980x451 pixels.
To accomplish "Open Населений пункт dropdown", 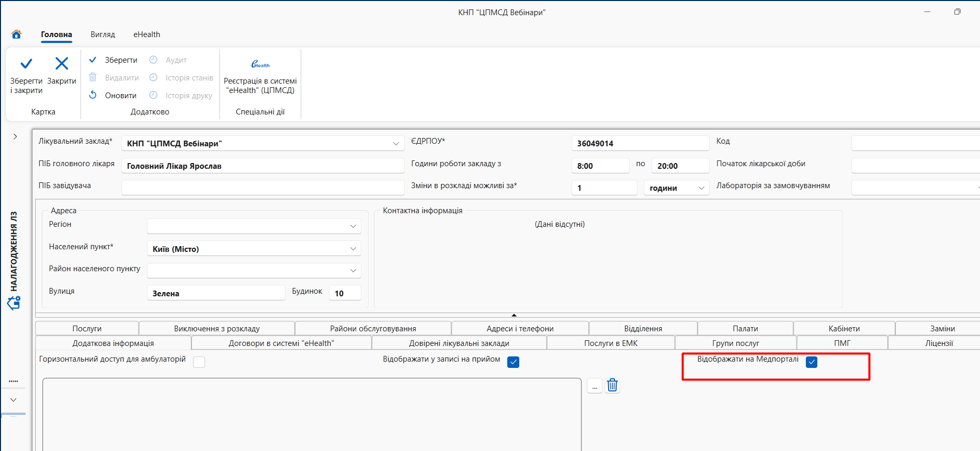I will pos(353,249).
